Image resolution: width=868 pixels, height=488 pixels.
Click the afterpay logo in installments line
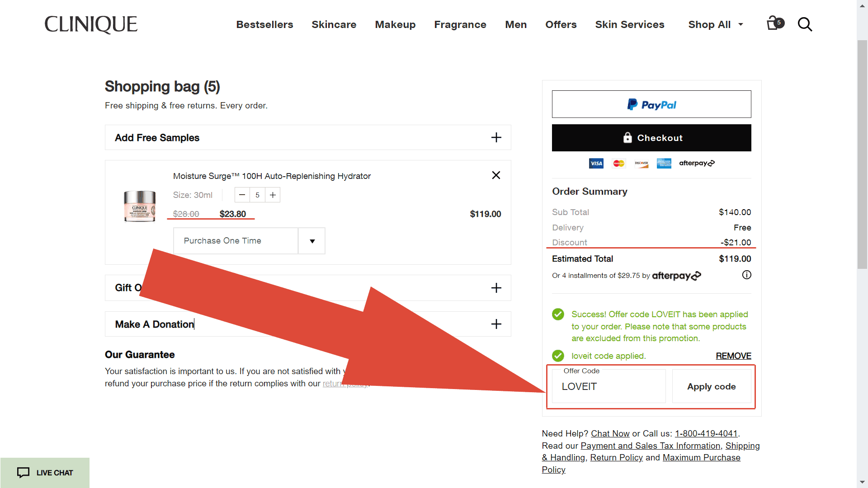(676, 276)
